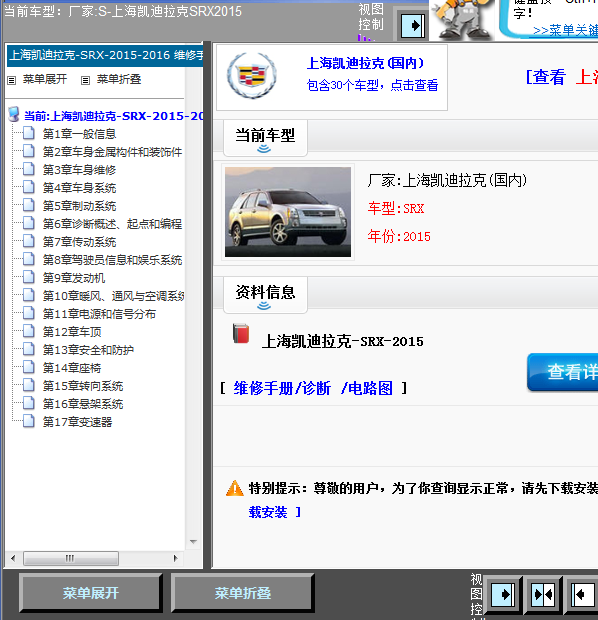Click panel header 上海凯迪拉克-SRX-2015-2016 维修手
The height and width of the screenshot is (620, 598).
click(106, 55)
